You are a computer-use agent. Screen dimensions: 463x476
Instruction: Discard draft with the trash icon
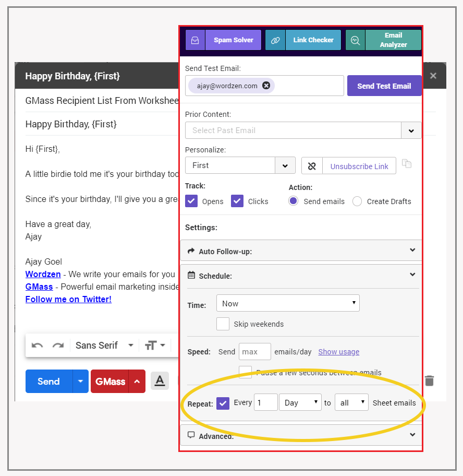(429, 380)
